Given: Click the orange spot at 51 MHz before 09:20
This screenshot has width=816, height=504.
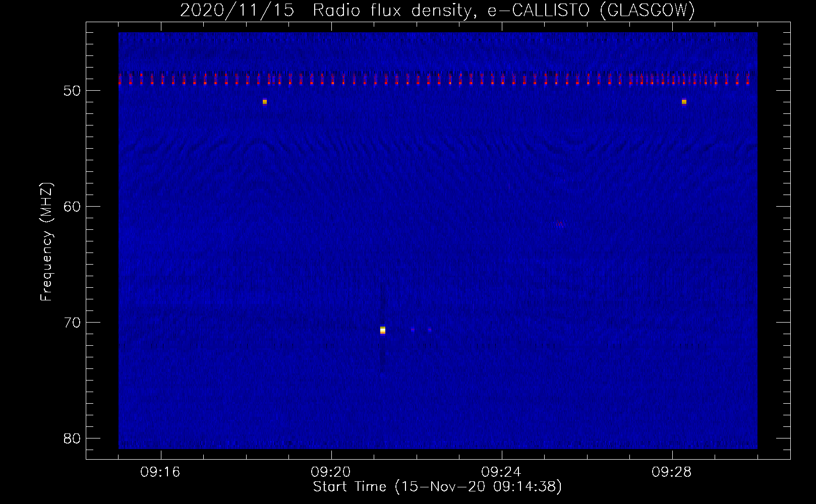Looking at the screenshot, I should (x=265, y=102).
